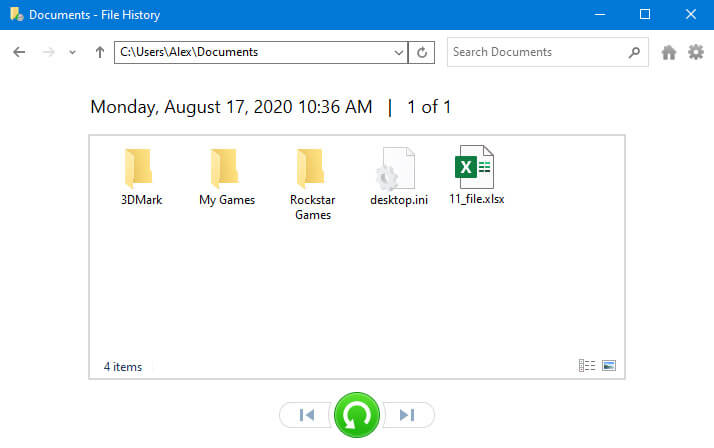Click the Back arrow in navigation bar
The width and height of the screenshot is (714, 448).
[x=19, y=52]
